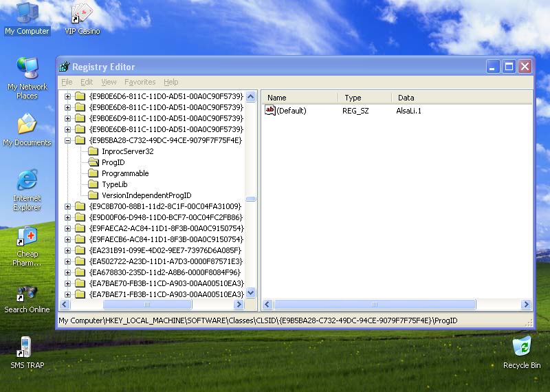Open the Edit menu
Screen dimensions: 550x392
coord(87,82)
